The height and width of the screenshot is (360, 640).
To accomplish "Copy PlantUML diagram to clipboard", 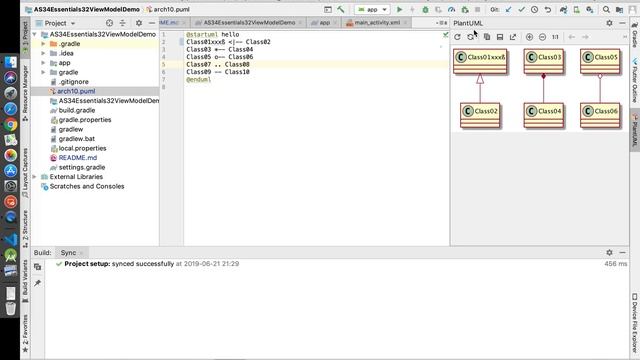I will click(x=487, y=37).
